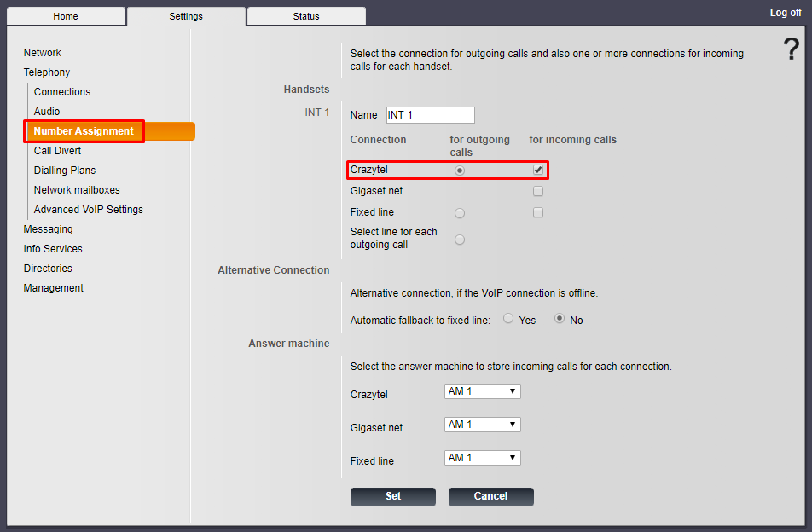Screen dimensions: 812x532
Task: Open the Gigaset.net answer machine dropdown
Action: [x=482, y=425]
